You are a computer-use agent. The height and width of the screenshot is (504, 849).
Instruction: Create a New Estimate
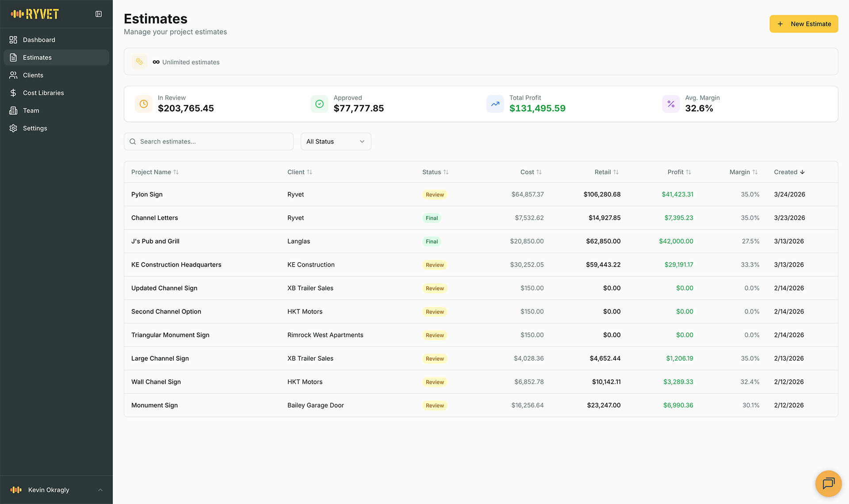point(803,24)
